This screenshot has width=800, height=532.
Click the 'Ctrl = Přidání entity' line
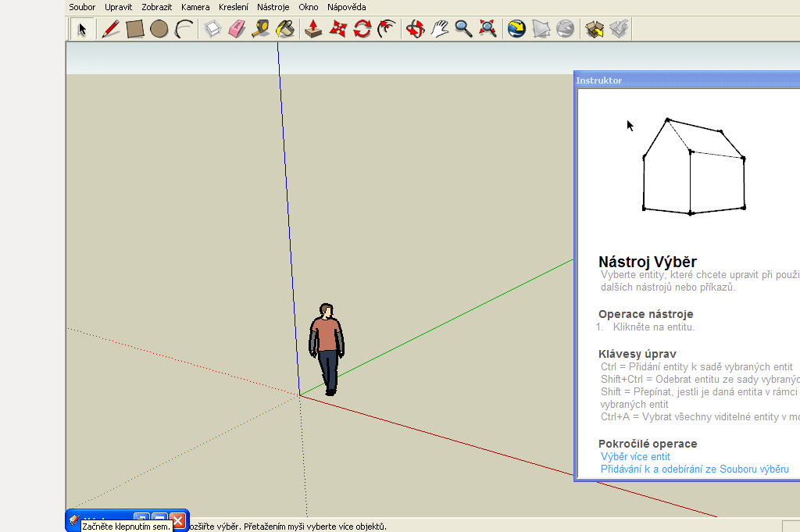coord(696,366)
